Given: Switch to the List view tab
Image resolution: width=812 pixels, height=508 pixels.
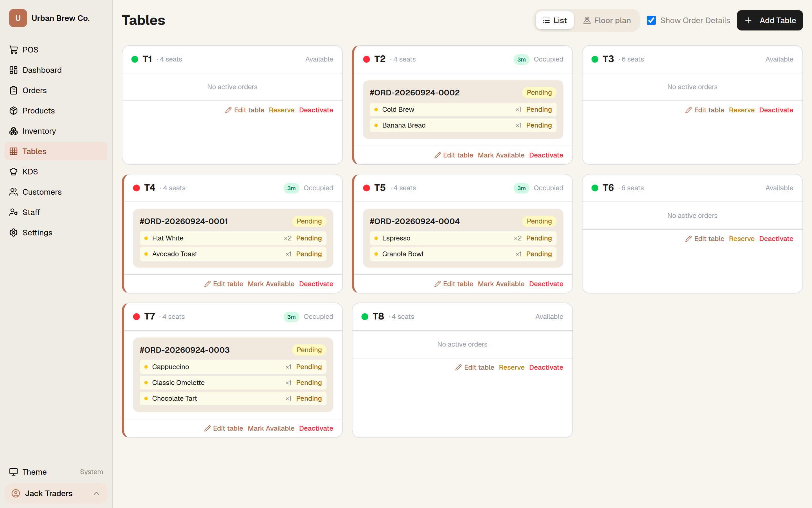Looking at the screenshot, I should click(x=555, y=21).
